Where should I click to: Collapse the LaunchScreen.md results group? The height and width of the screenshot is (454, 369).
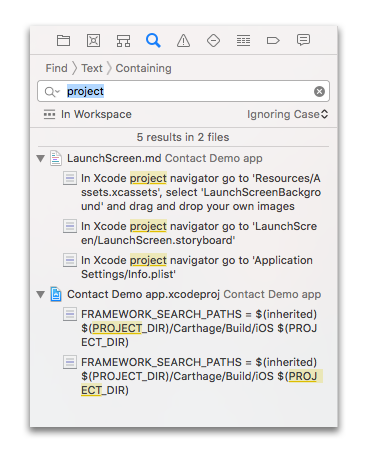tap(41, 158)
